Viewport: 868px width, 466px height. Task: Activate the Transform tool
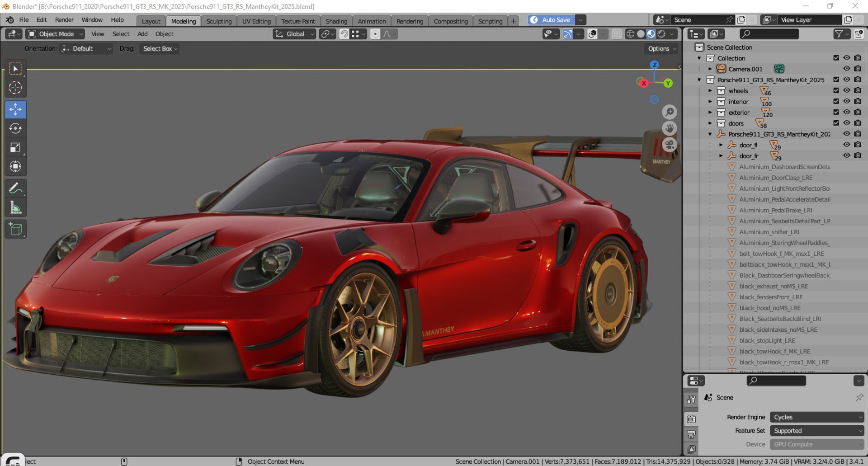[x=15, y=166]
